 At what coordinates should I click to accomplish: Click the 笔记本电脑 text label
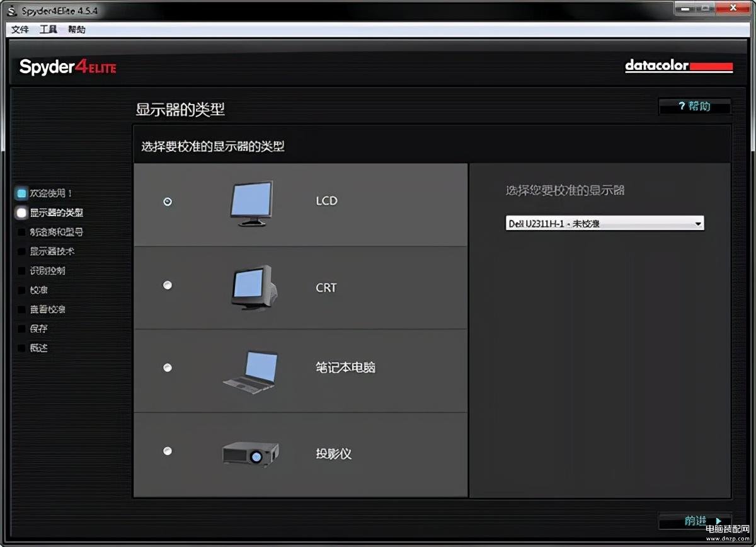(346, 367)
